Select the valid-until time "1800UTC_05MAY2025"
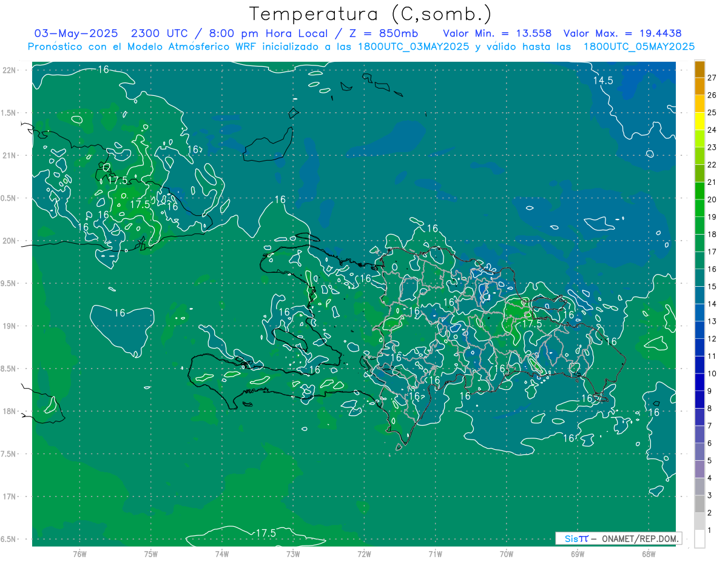 tap(639, 47)
